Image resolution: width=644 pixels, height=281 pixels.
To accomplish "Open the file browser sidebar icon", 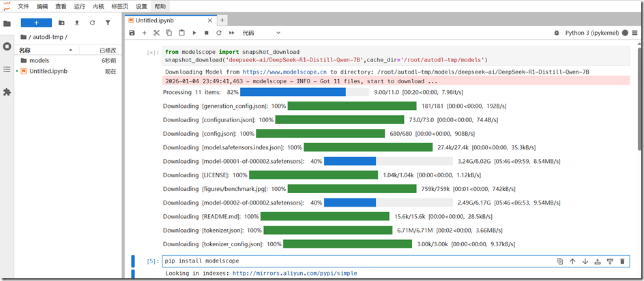I will (x=7, y=24).
